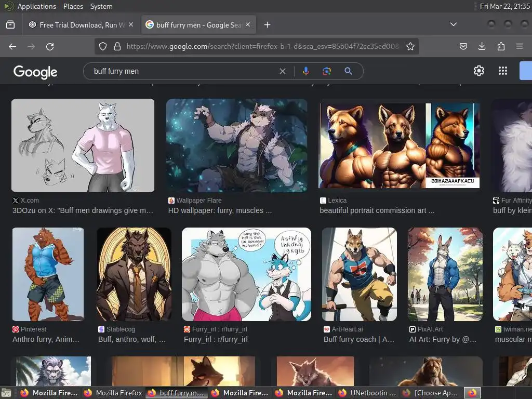Close the buff furry men Google tab
532x399 pixels.
pyautogui.click(x=248, y=24)
